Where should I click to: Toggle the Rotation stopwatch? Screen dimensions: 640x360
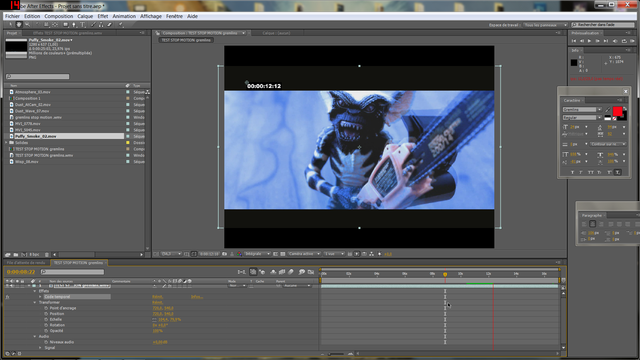[x=46, y=325]
